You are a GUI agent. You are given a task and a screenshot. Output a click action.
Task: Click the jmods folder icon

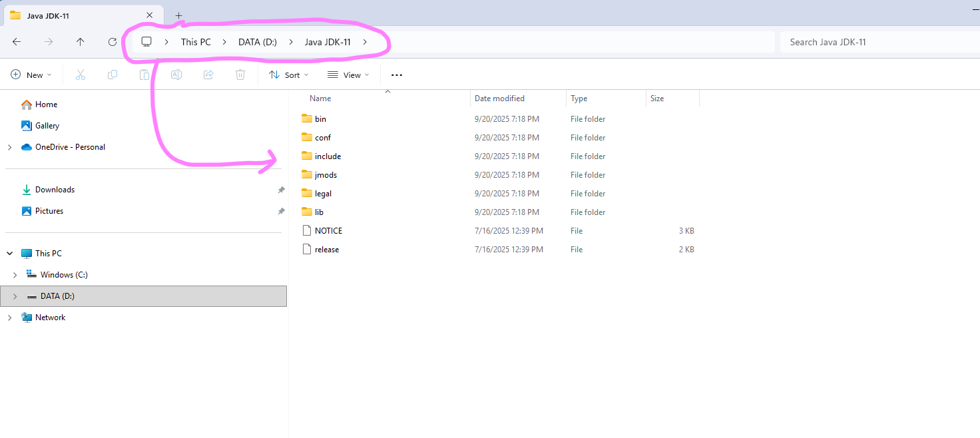click(x=307, y=174)
